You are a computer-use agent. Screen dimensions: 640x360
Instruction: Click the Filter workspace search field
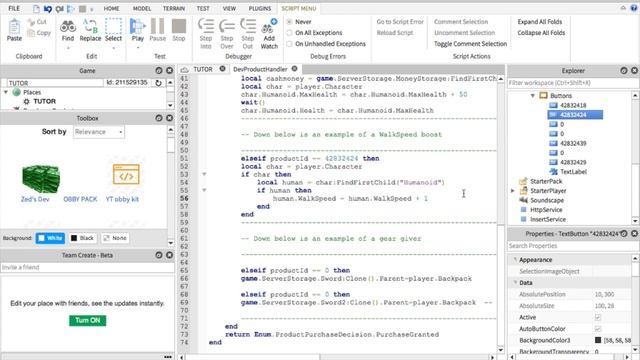[571, 83]
